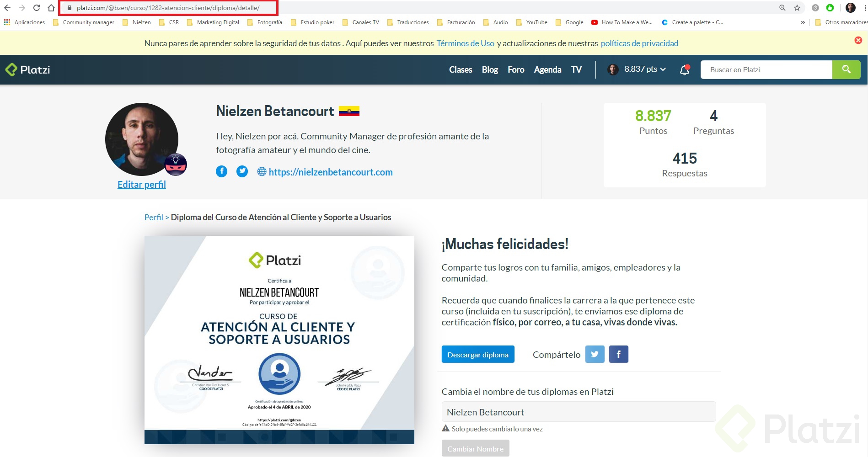Image resolution: width=868 pixels, height=457 pixels.
Task: Open Nielzen's Twitter profile icon
Action: [x=242, y=171]
